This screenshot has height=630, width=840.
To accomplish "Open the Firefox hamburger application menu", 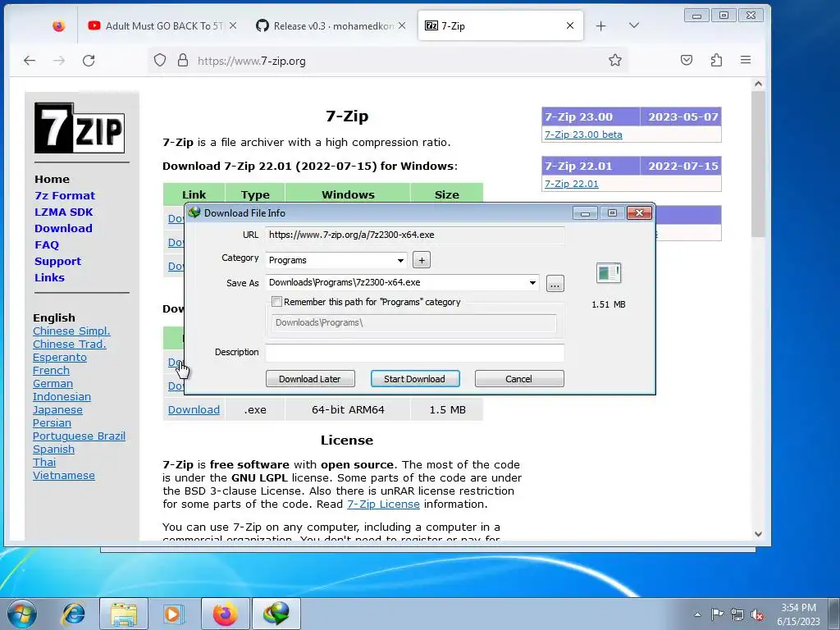I will 745,60.
